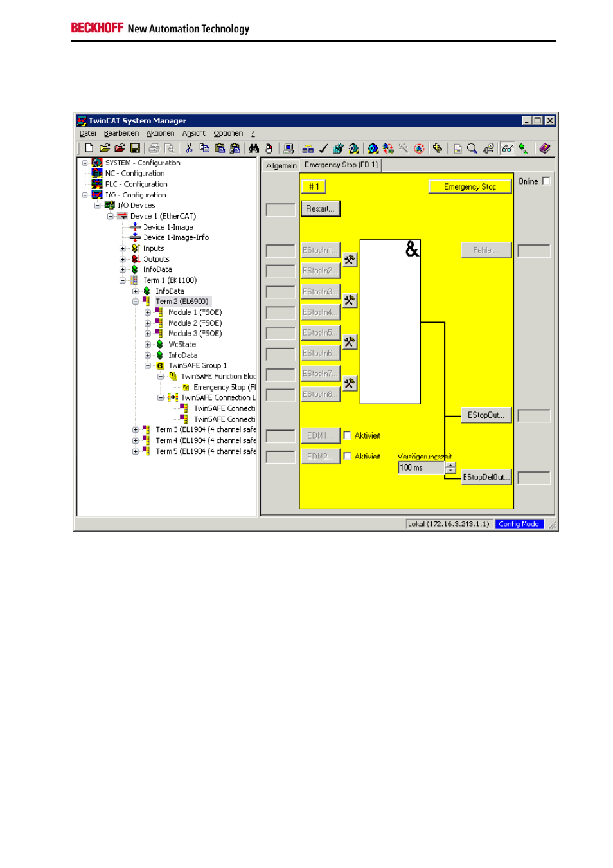Click the Config Mode status bar indicator
The width and height of the screenshot is (613, 868).
519,524
